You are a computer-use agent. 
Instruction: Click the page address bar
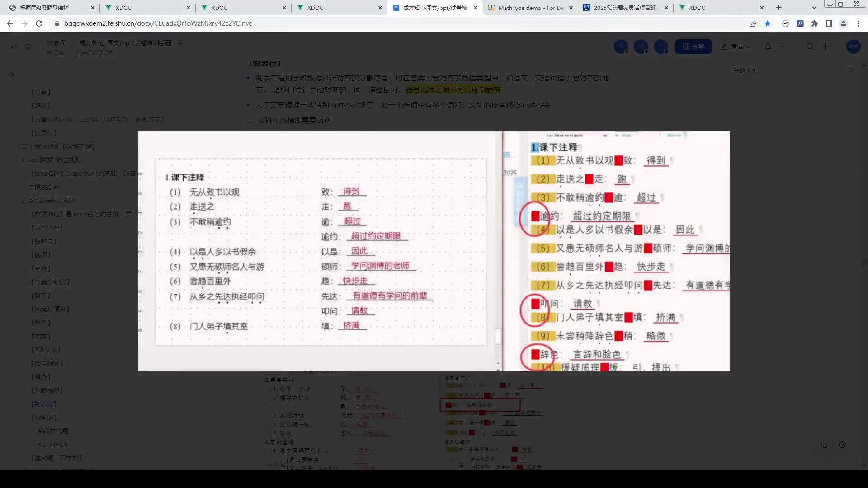158,23
